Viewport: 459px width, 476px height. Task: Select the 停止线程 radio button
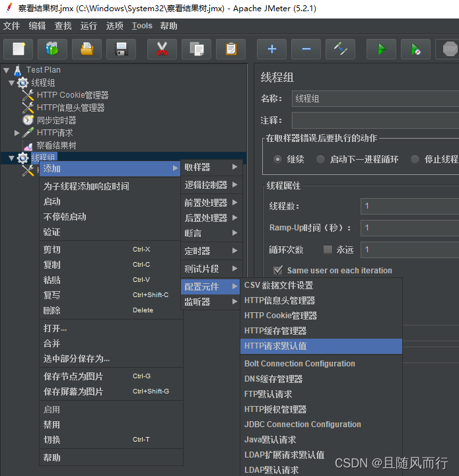415,159
